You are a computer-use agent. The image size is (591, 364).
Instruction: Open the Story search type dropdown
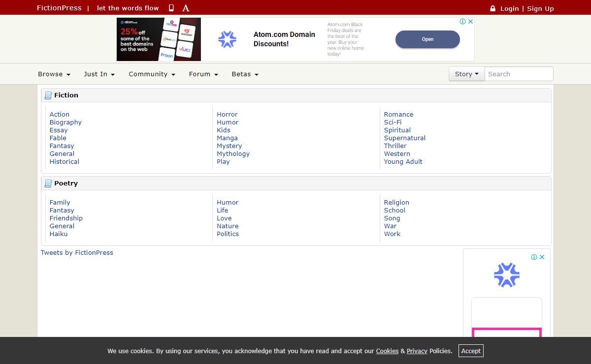[x=466, y=74]
